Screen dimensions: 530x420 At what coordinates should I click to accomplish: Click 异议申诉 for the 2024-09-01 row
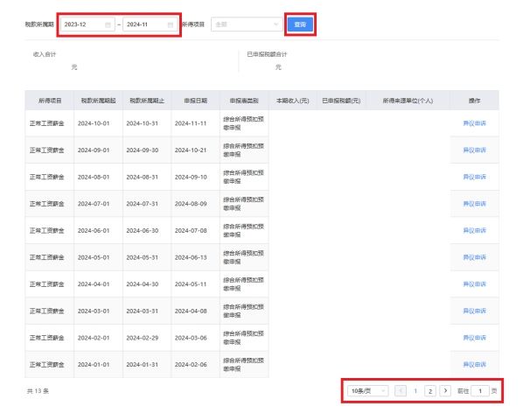point(474,150)
